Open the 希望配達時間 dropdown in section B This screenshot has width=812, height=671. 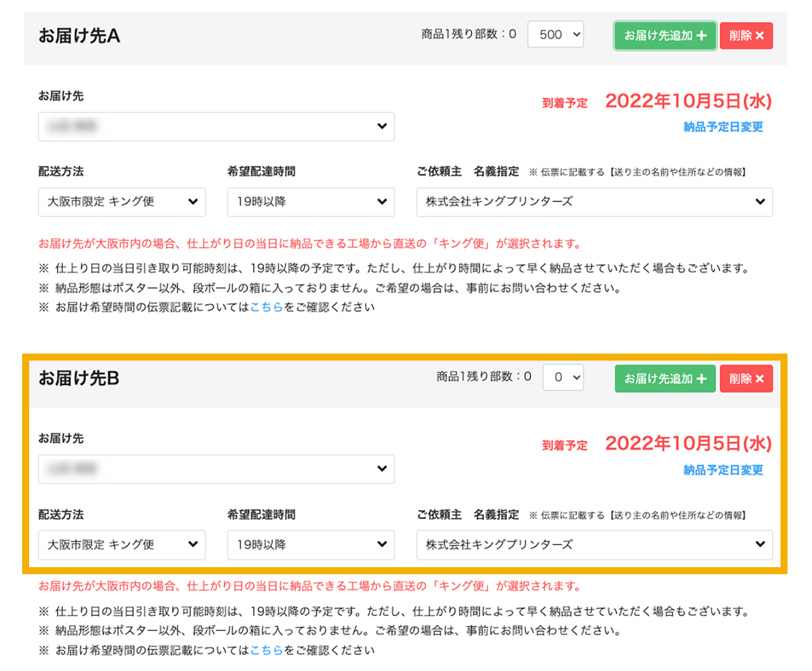point(310,545)
